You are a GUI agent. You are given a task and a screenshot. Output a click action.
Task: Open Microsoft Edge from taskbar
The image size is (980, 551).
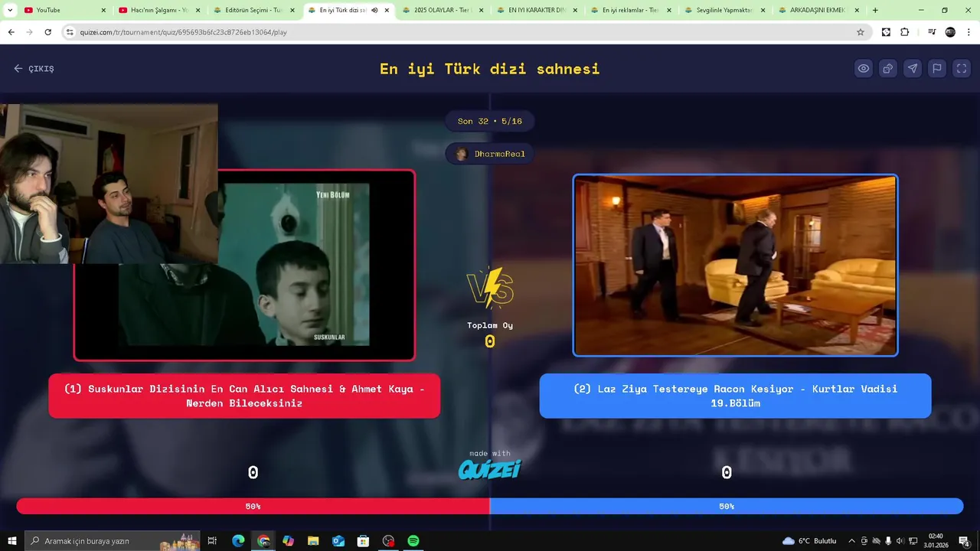coord(238,541)
